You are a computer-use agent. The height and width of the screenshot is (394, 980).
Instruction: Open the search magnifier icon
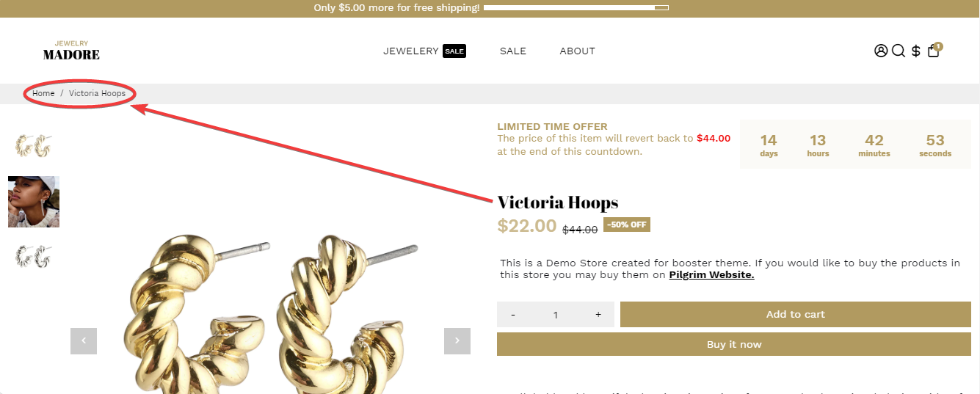[x=899, y=51]
